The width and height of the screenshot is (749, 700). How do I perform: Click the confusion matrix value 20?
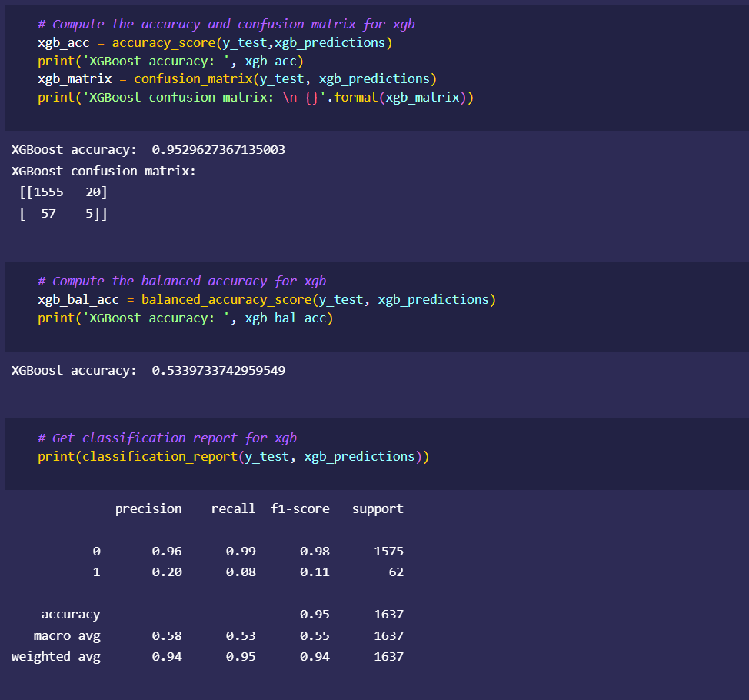click(93, 192)
